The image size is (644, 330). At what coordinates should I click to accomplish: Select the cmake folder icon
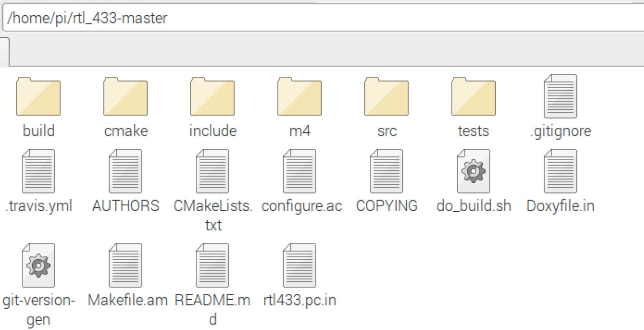coord(126,96)
